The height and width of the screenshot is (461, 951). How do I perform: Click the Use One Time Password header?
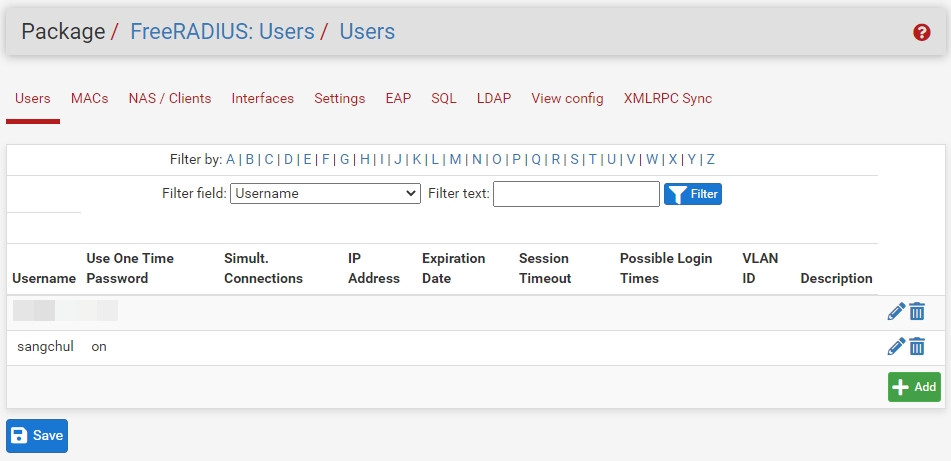(130, 269)
